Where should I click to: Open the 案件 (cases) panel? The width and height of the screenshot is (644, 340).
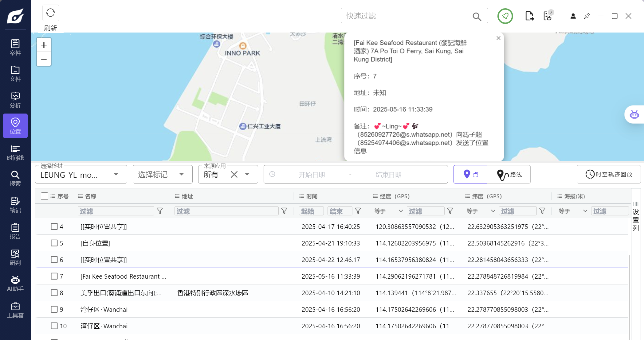tap(15, 48)
